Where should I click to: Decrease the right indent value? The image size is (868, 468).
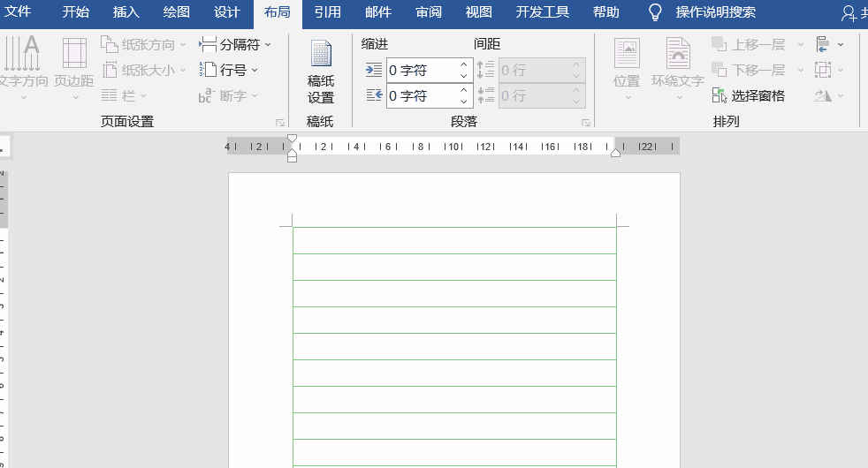coord(464,102)
